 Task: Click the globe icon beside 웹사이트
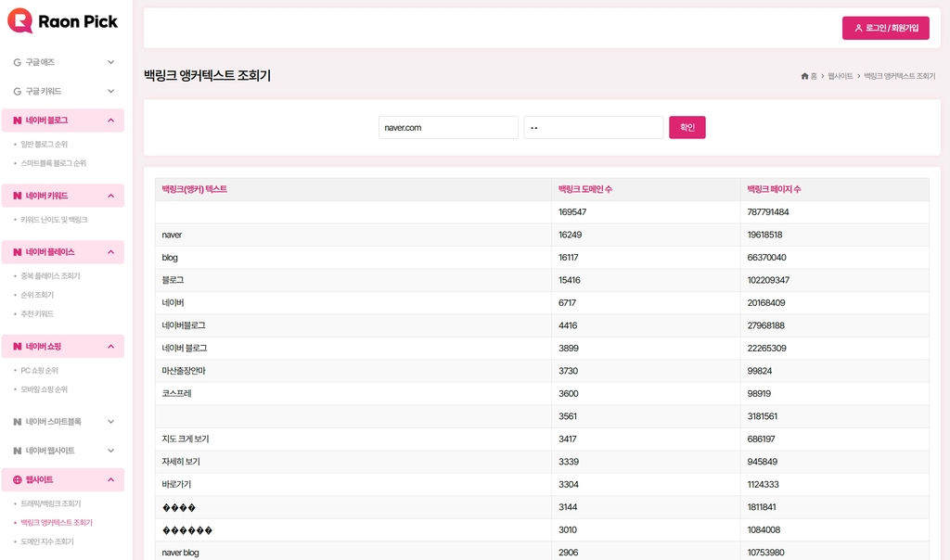pos(17,479)
